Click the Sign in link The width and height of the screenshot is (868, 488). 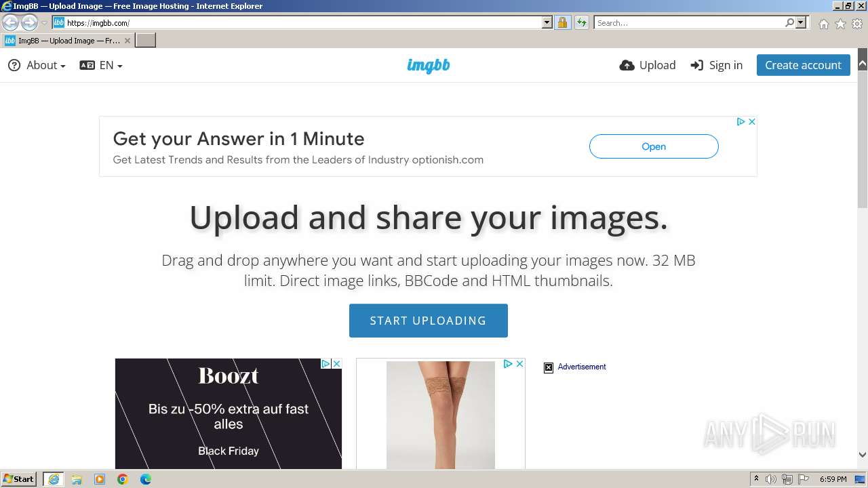coord(716,65)
